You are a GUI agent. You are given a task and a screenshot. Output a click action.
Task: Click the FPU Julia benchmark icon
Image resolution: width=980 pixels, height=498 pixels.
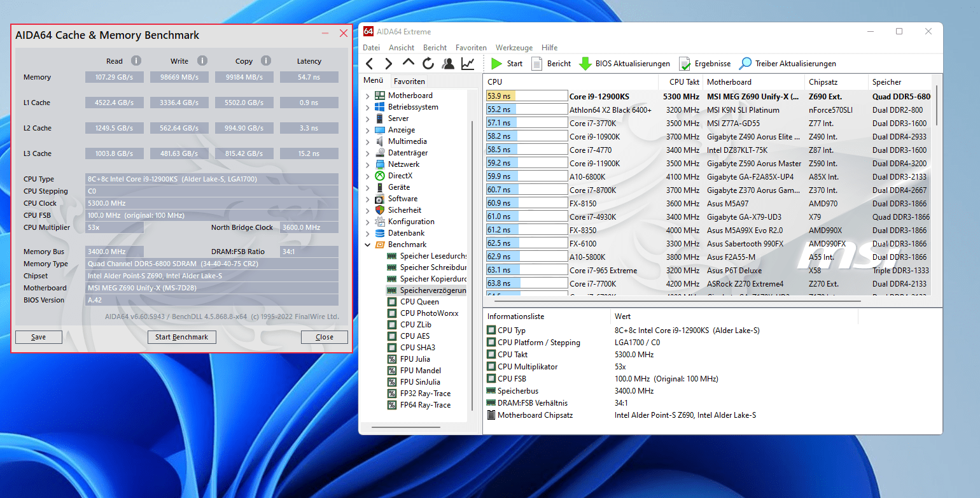393,359
